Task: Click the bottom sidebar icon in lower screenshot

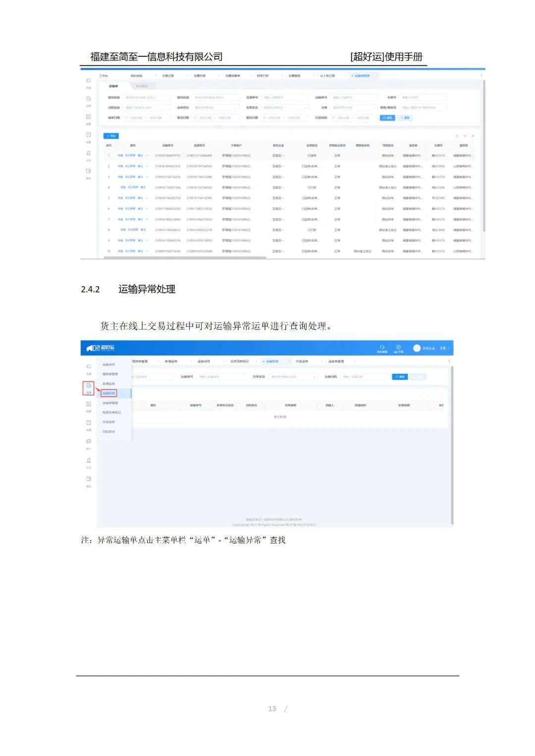Action: [x=89, y=479]
